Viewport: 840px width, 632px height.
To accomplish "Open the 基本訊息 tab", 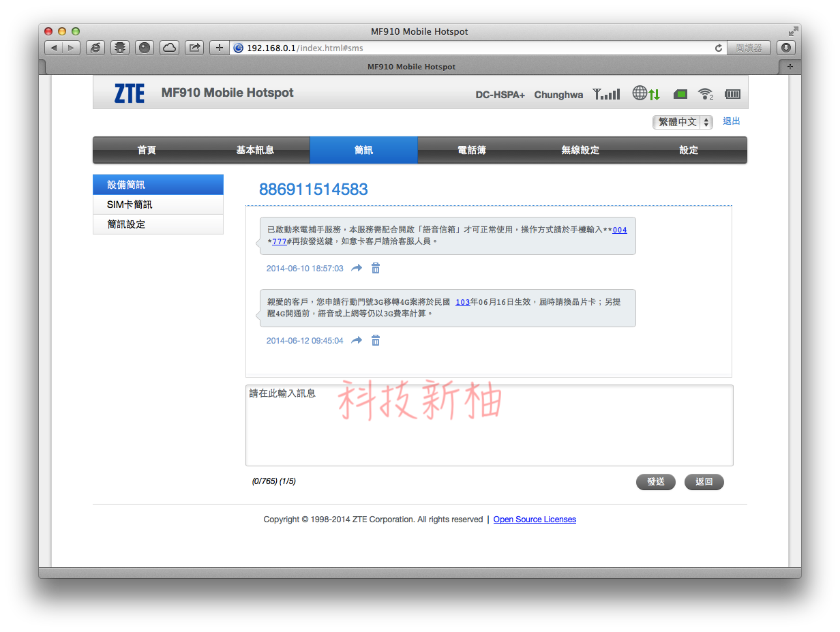I will [x=255, y=150].
